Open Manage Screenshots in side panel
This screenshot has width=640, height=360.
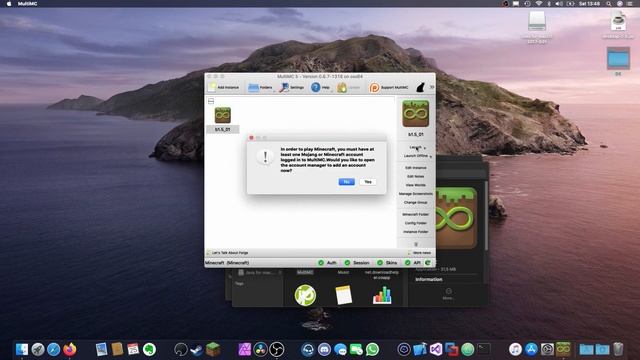[x=416, y=194]
